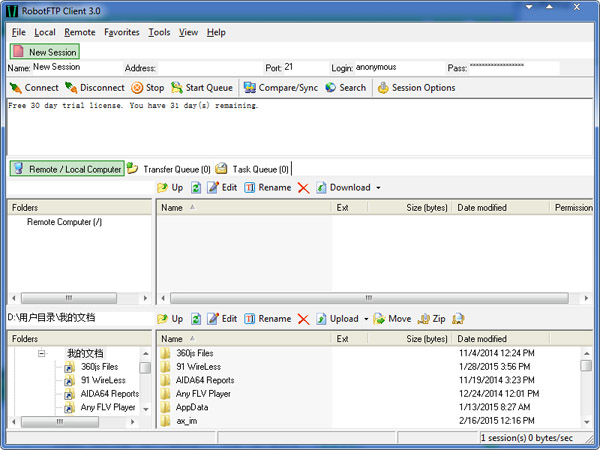Open Session Options
Viewport: 600px width, 450px height.
tap(382, 88)
